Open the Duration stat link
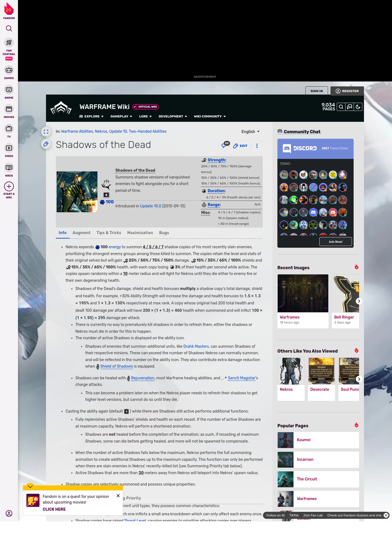Screen dimensions: 392x545 tap(216, 191)
